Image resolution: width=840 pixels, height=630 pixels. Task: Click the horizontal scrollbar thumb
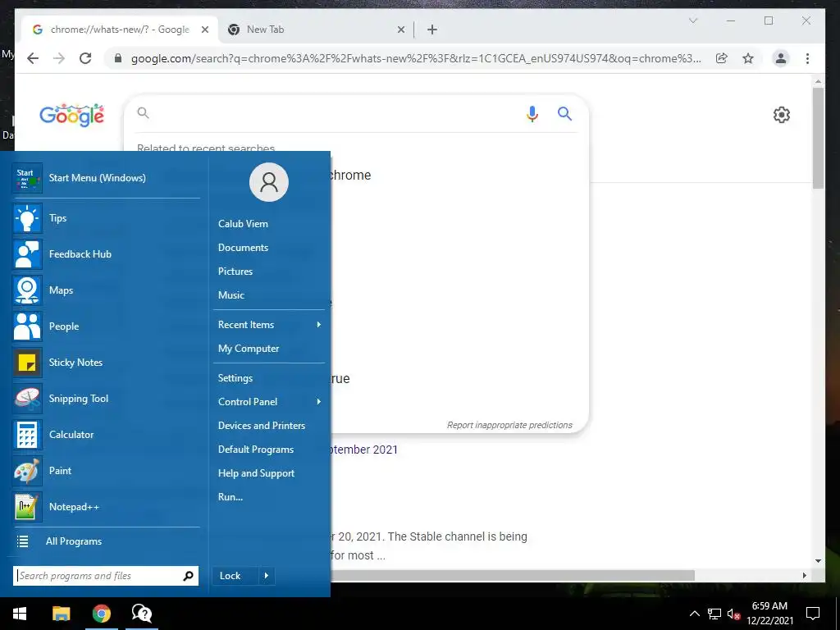[x=512, y=575]
